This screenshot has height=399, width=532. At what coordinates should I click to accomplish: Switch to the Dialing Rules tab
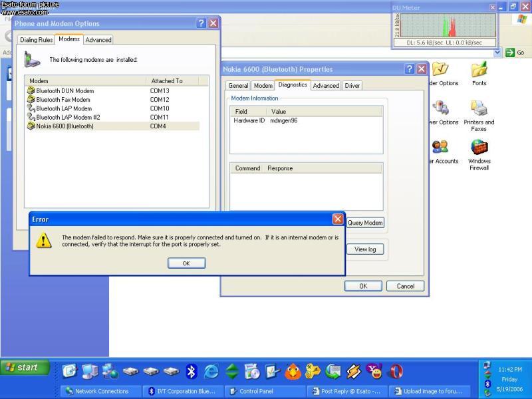point(37,40)
